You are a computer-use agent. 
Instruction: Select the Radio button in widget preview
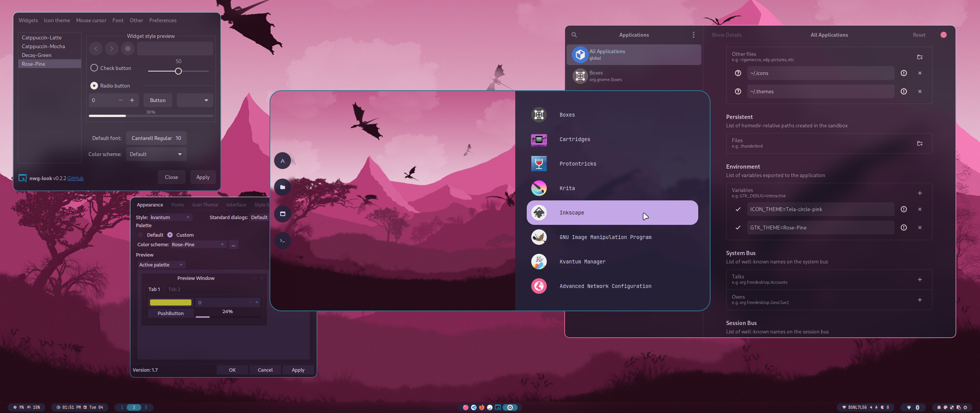pyautogui.click(x=94, y=86)
